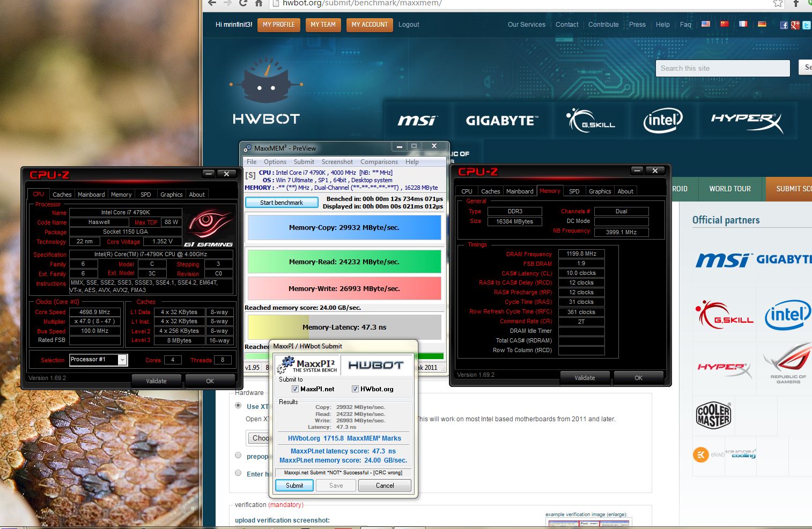
Task: Click Republic of Gamers partner logo
Action: coord(788,364)
